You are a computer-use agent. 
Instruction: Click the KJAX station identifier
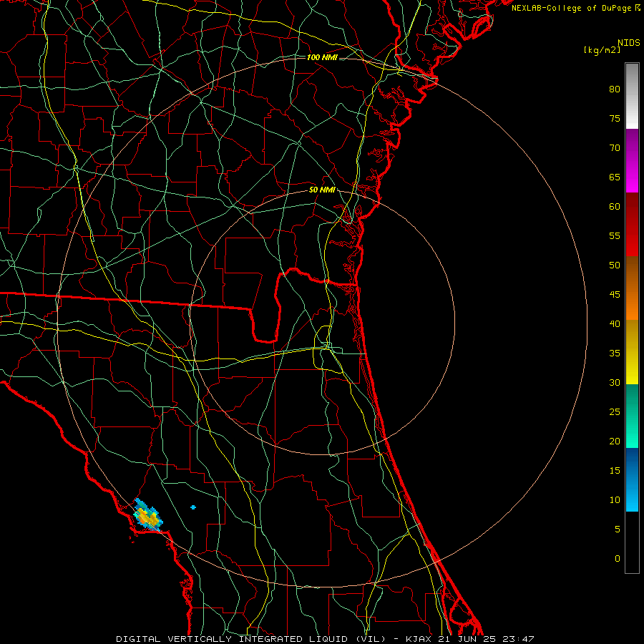419,639
